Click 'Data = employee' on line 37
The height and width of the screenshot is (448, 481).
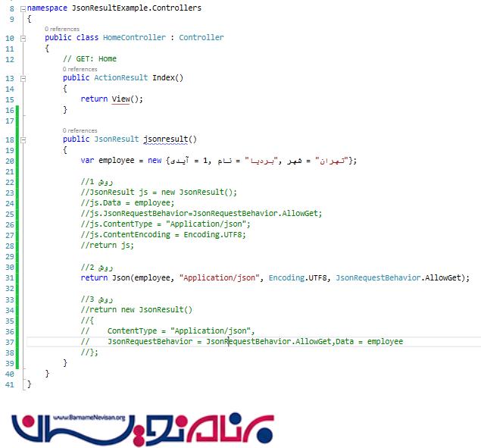[370, 341]
